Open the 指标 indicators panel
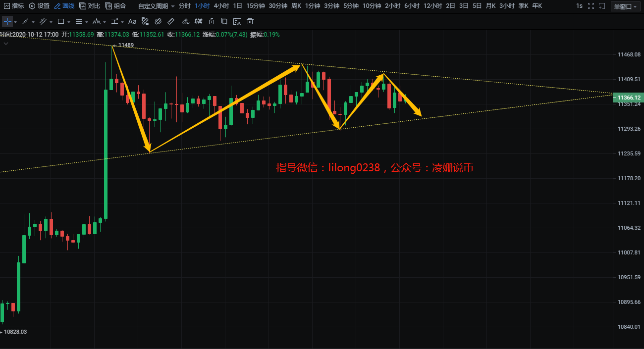This screenshot has height=349, width=644. point(14,6)
